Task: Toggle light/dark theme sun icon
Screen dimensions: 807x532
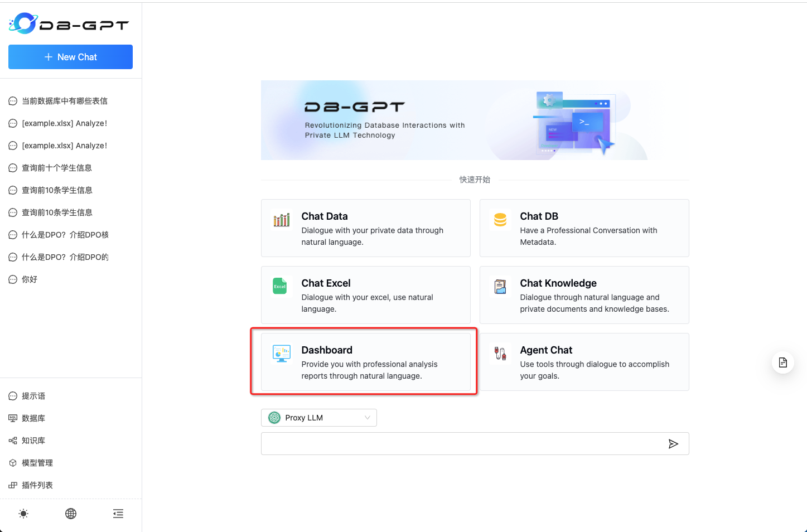Action: click(x=23, y=514)
